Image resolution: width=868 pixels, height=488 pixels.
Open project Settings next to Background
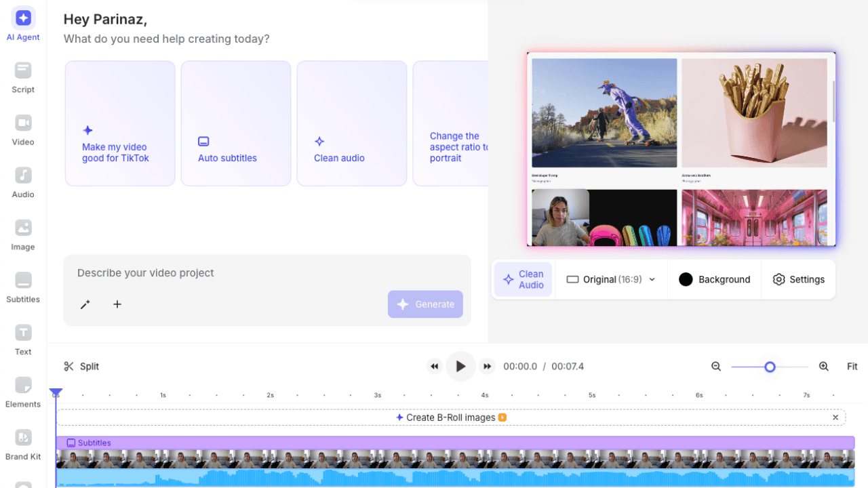[x=799, y=279]
